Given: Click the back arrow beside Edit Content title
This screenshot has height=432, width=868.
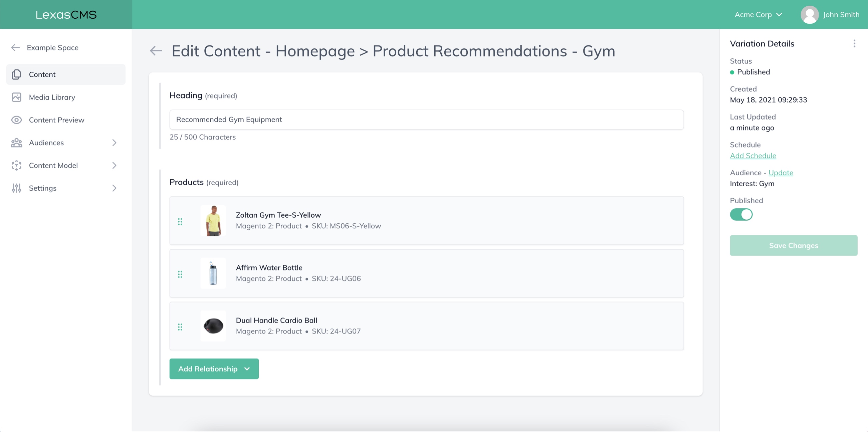Looking at the screenshot, I should tap(156, 51).
